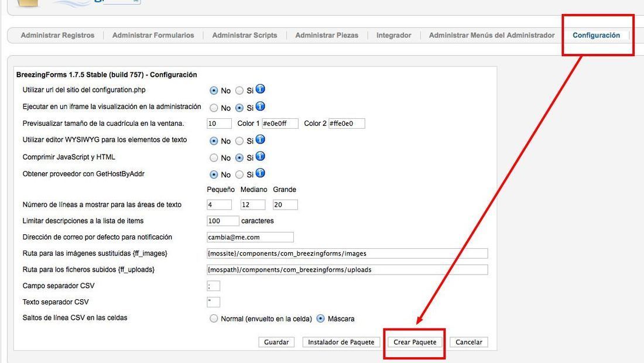Screen dimensions: 644x363
Task: Edit Color 2 field #ffe0e0
Action: point(347,124)
